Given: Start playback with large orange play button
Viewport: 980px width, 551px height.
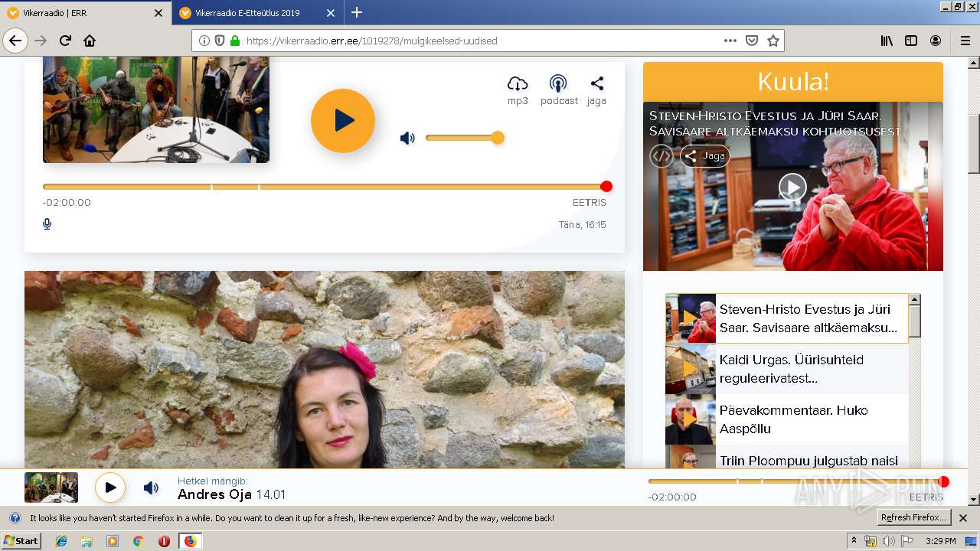Looking at the screenshot, I should point(343,120).
